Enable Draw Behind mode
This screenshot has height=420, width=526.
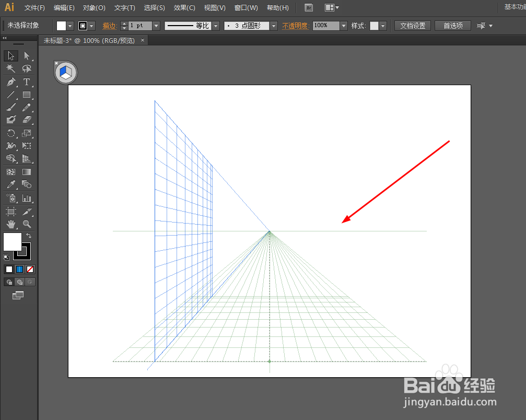(x=20, y=282)
